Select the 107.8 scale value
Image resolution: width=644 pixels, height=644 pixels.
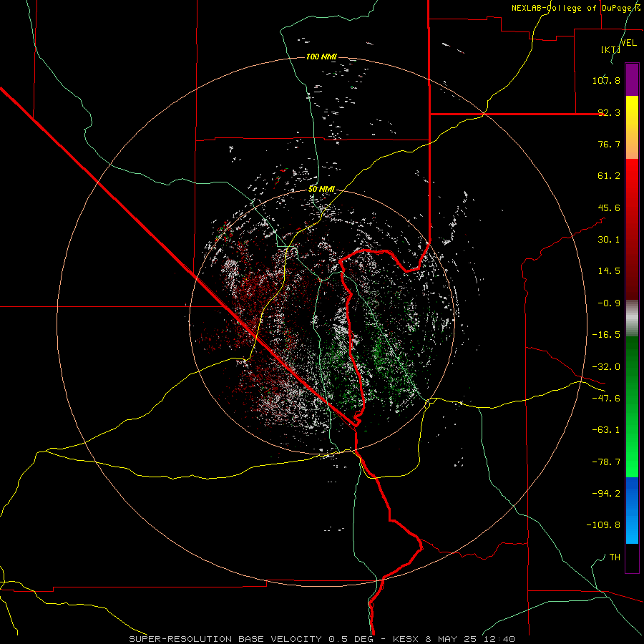(606, 80)
